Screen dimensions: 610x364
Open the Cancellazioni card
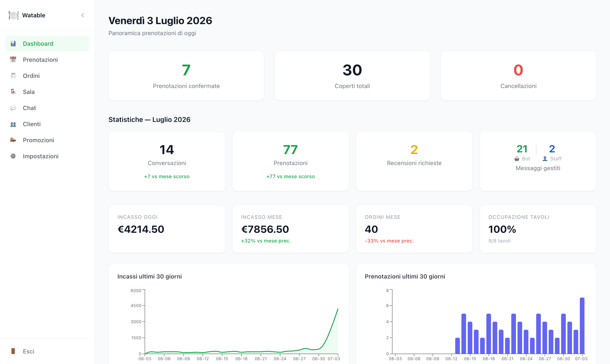(x=518, y=76)
